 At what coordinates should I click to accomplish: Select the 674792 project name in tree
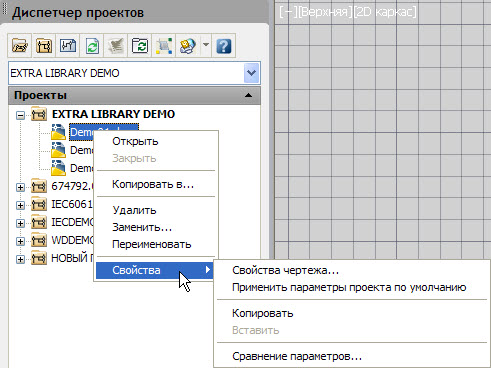point(73,186)
